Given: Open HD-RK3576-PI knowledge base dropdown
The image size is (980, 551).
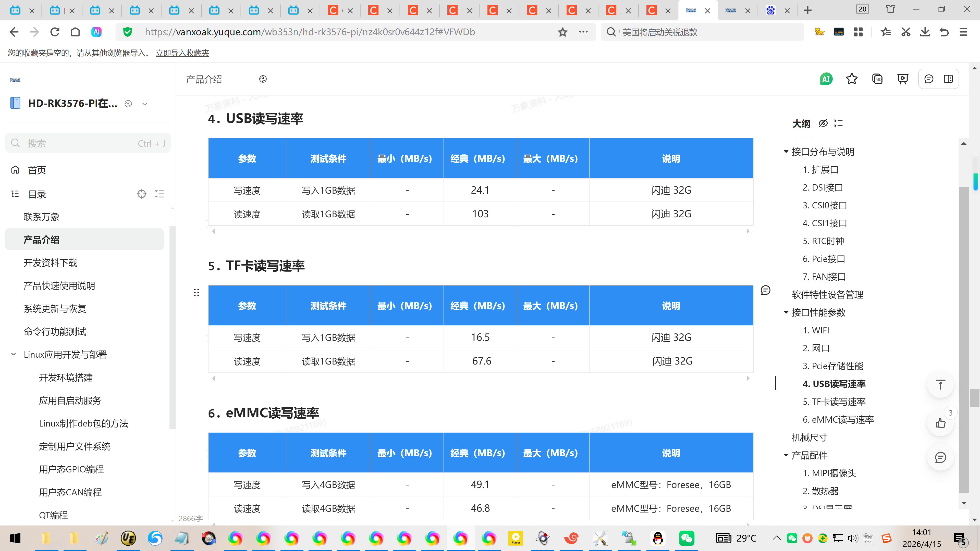Looking at the screenshot, I should tap(144, 104).
